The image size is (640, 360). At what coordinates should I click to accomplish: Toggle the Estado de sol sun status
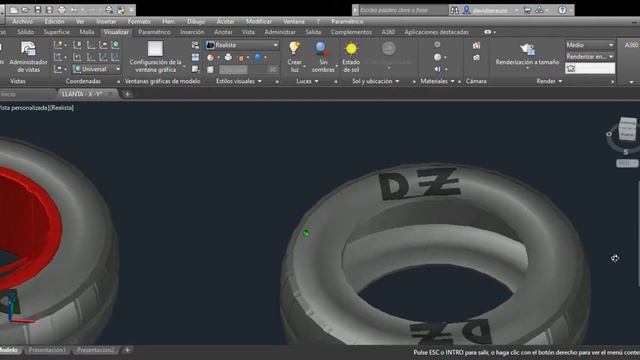(x=351, y=57)
